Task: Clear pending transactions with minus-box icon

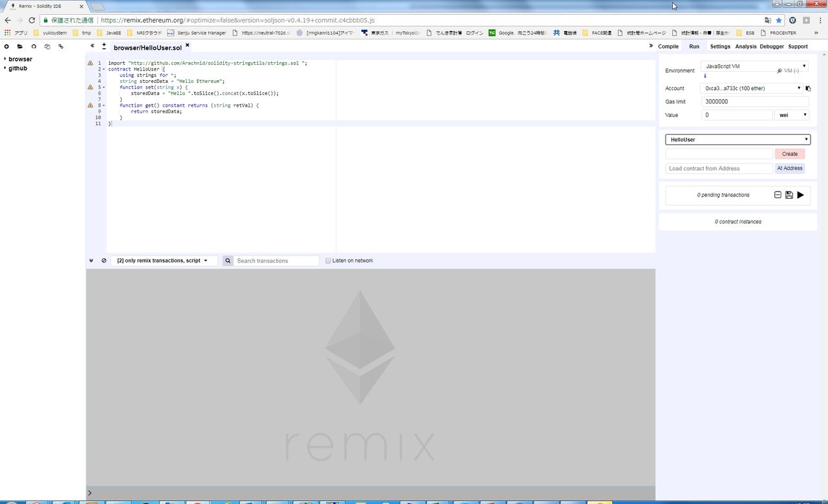Action: [x=778, y=195]
